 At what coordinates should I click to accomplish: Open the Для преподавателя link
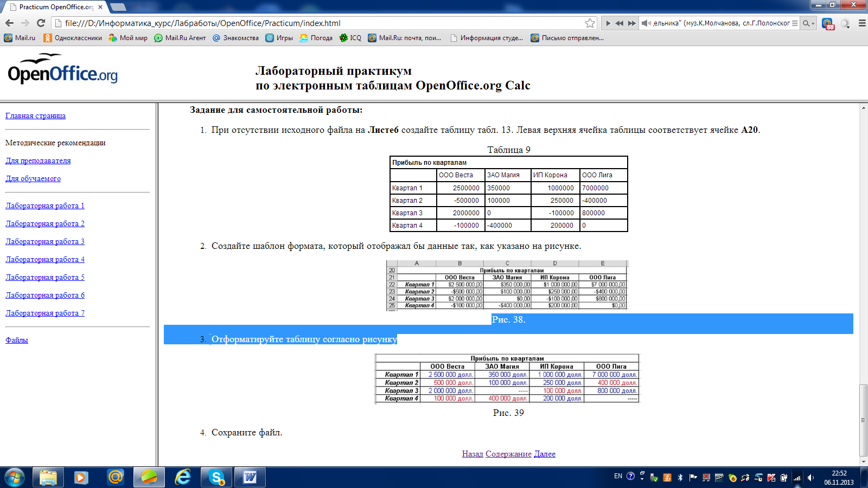[x=38, y=160]
